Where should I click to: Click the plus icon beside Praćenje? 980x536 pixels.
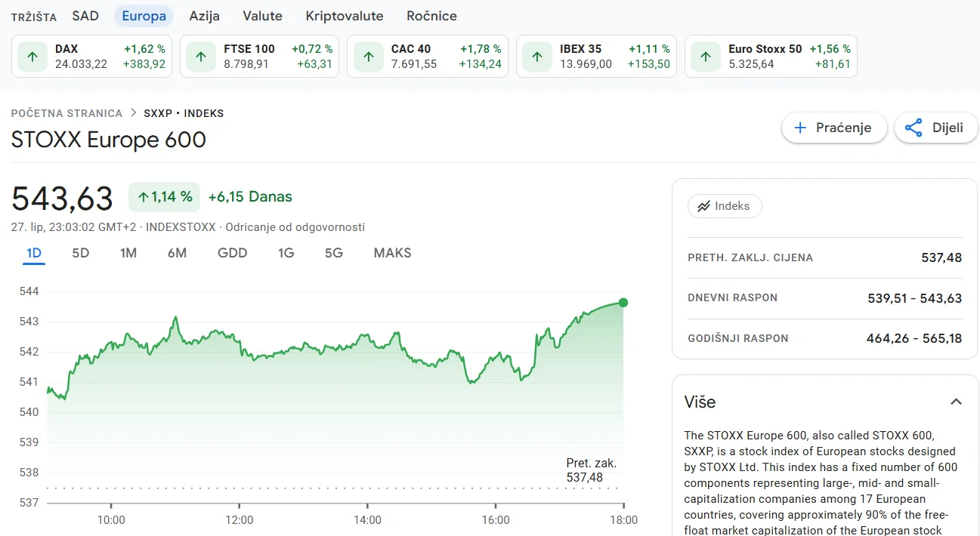(x=800, y=128)
